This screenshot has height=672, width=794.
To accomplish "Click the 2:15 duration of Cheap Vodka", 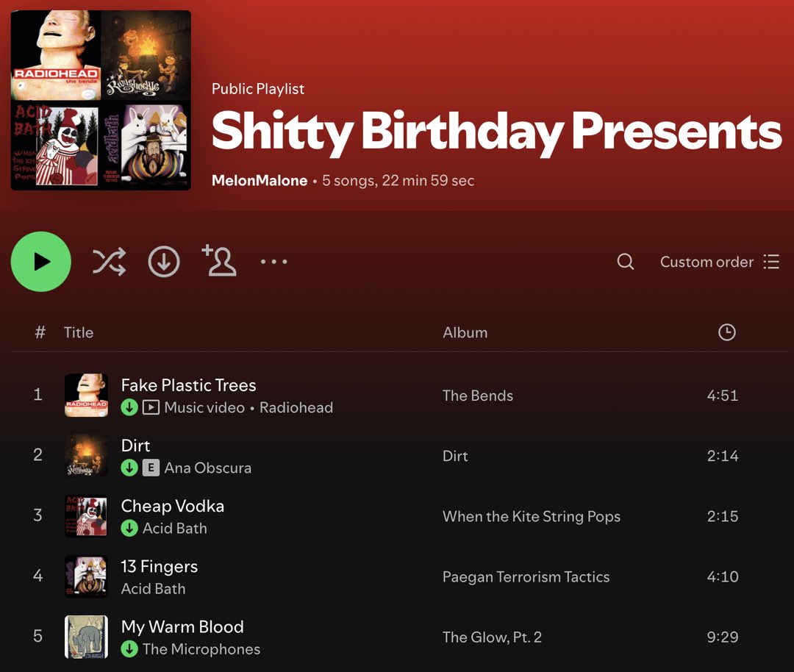I will click(x=722, y=516).
